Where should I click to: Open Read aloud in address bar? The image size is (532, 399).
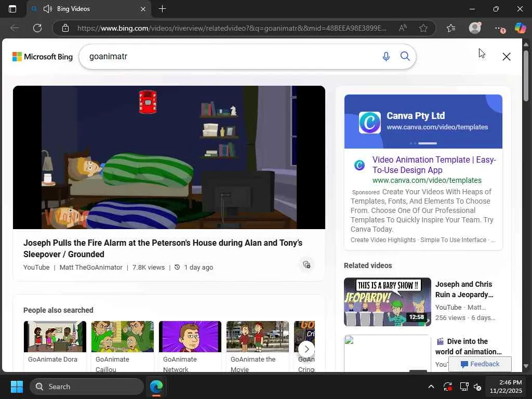tap(403, 28)
